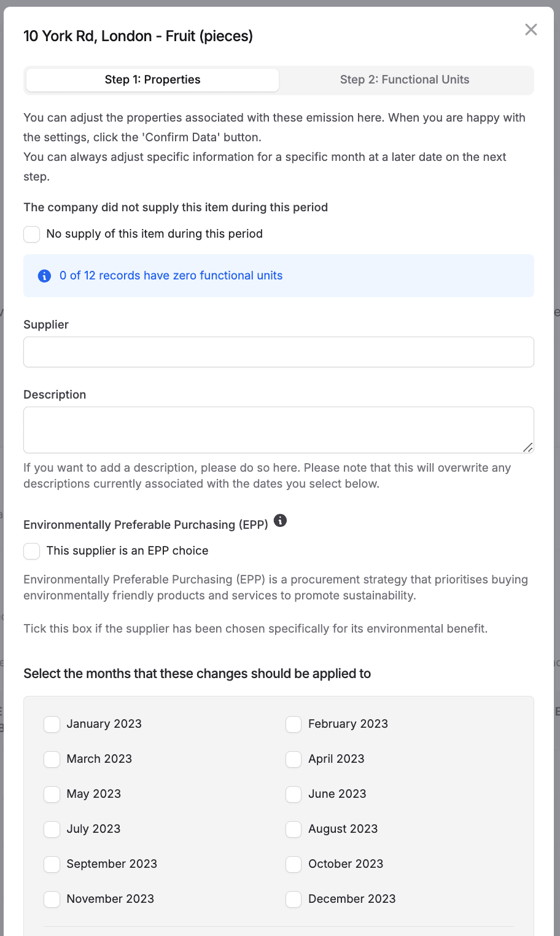
Task: Click into the Supplier text field
Action: point(278,352)
